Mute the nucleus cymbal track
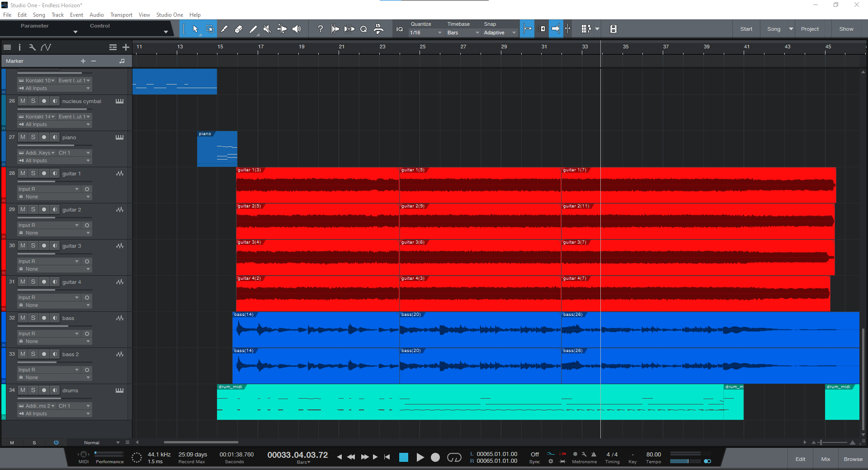Screen dimensions: 868x470 tap(23, 101)
